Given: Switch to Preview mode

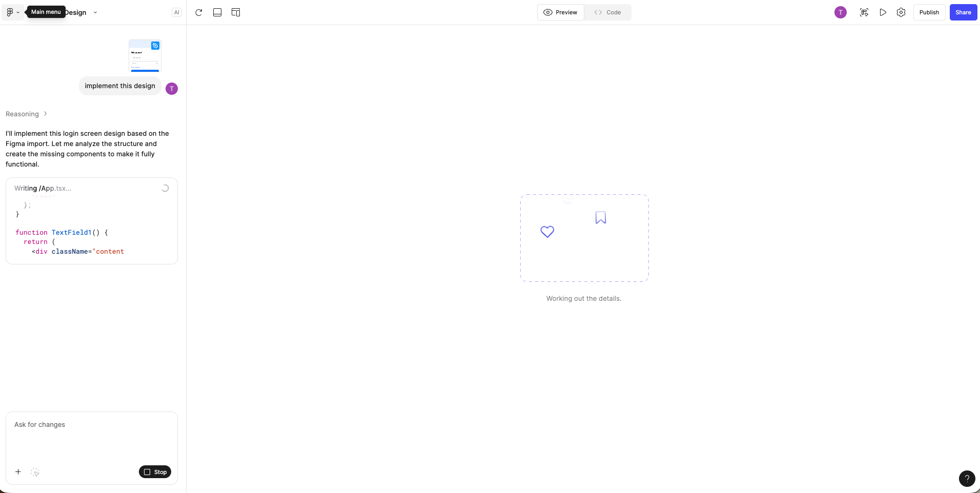Looking at the screenshot, I should (561, 12).
